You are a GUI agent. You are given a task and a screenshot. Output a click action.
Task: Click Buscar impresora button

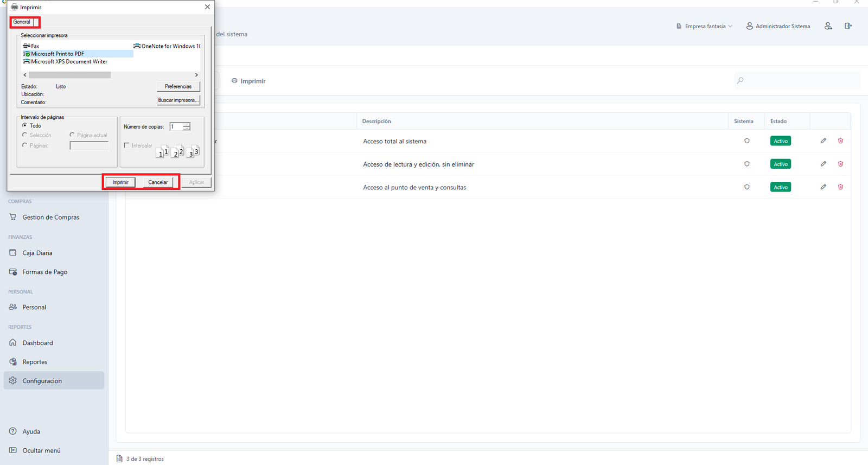point(178,100)
